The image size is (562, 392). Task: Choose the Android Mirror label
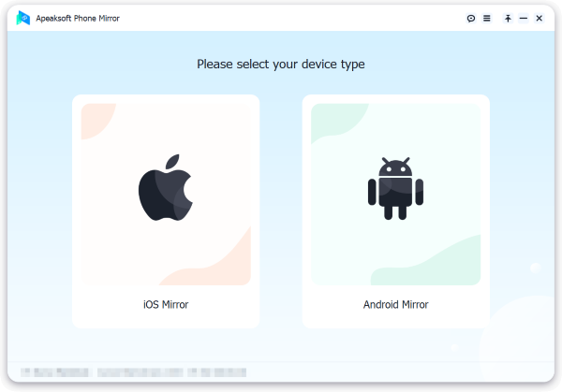click(395, 305)
